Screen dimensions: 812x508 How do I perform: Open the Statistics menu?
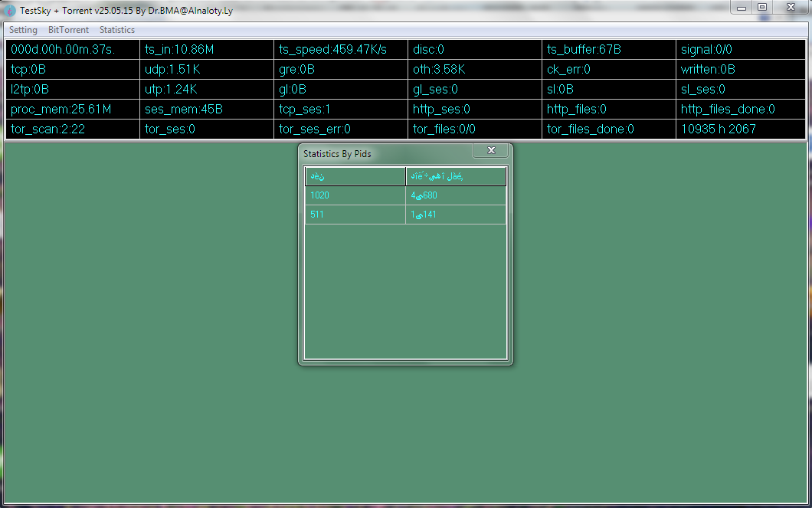117,30
